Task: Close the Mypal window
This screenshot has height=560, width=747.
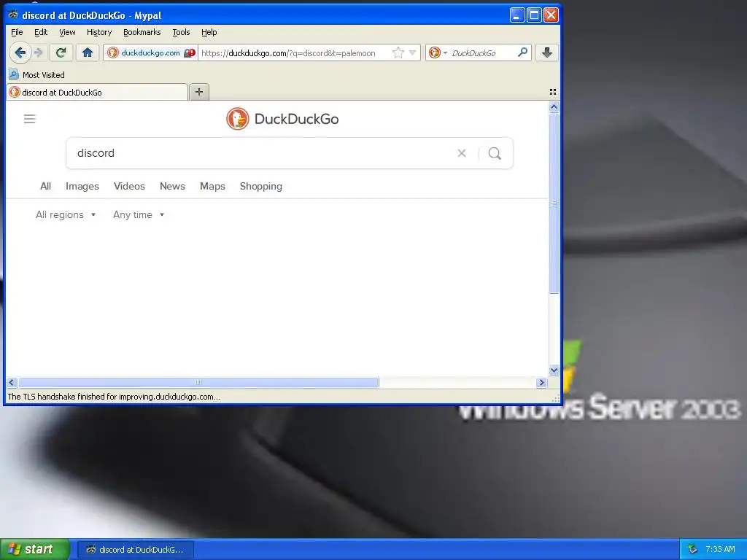Action: coord(551,15)
